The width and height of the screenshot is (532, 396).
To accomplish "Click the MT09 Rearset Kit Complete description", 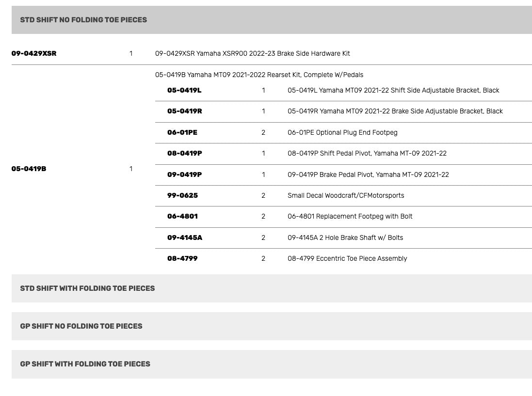I will [x=259, y=75].
